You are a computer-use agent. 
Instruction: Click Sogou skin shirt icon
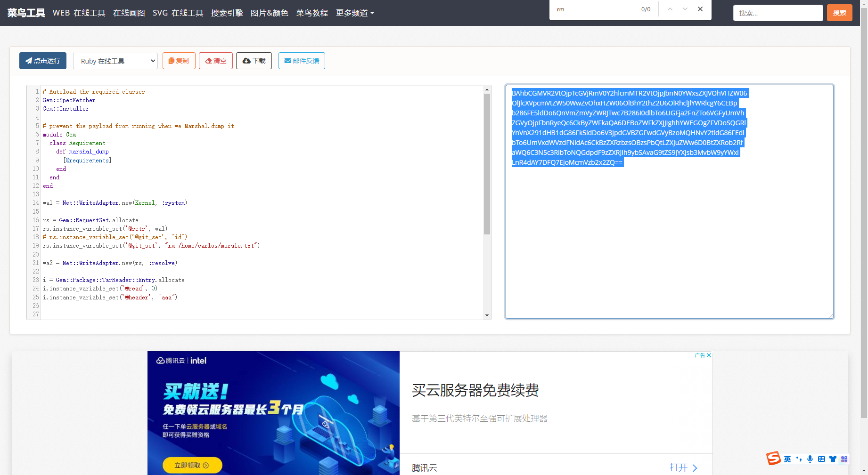[x=833, y=459]
